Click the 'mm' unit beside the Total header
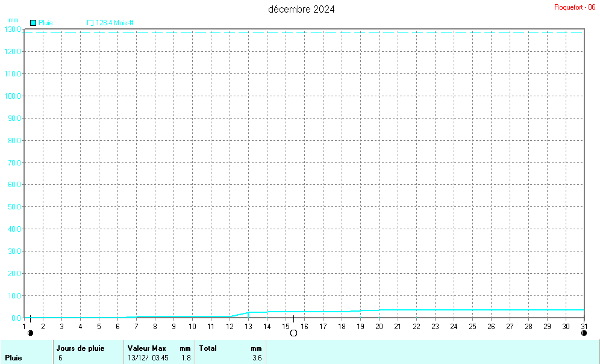 pos(257,349)
